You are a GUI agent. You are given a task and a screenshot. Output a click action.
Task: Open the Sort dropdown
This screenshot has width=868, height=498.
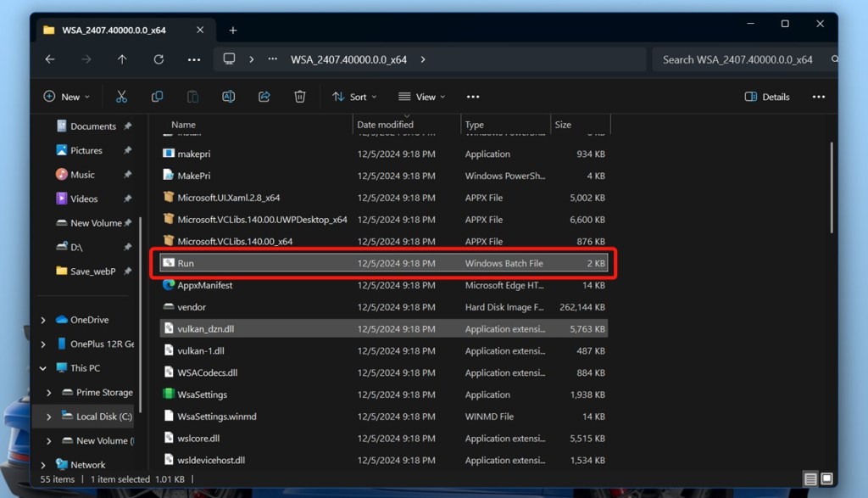354,97
